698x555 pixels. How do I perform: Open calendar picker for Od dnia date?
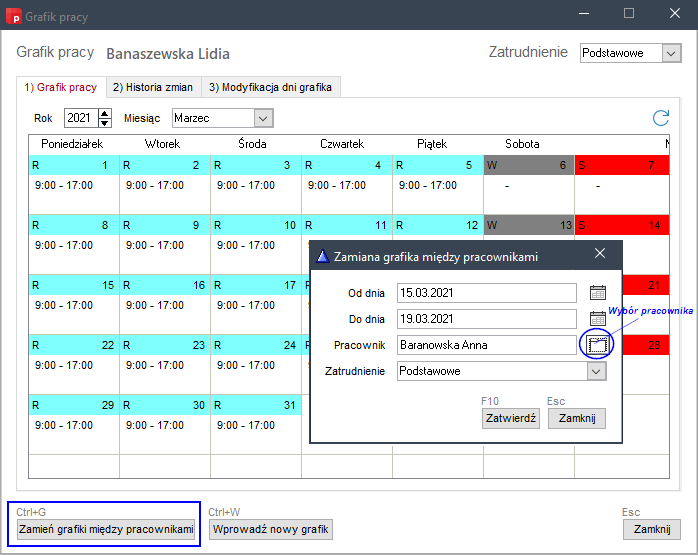(598, 293)
